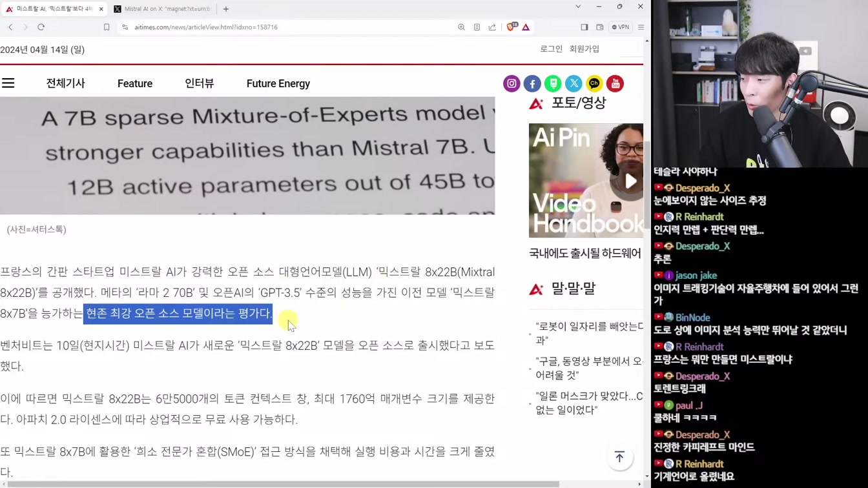Toggle the browser sidebar panel

[584, 27]
